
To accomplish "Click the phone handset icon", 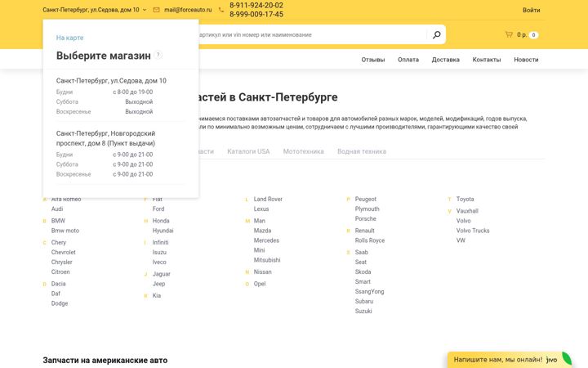I will coord(221,10).
